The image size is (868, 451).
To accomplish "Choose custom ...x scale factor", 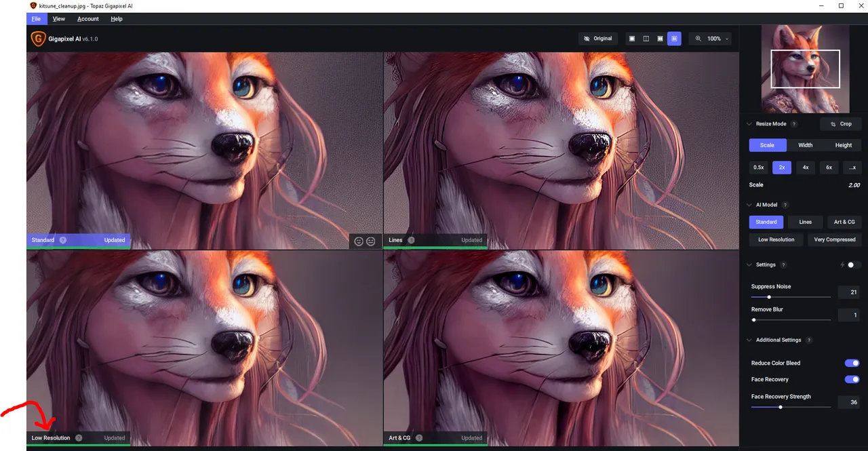I will (852, 168).
